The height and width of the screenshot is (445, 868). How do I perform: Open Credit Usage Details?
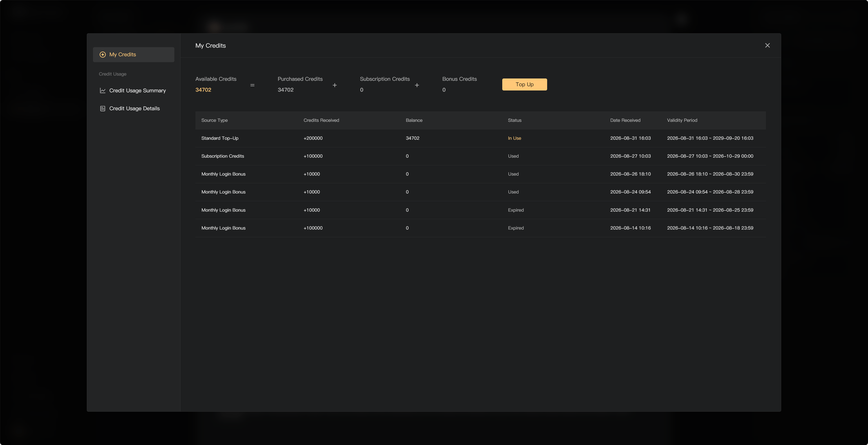(x=133, y=109)
